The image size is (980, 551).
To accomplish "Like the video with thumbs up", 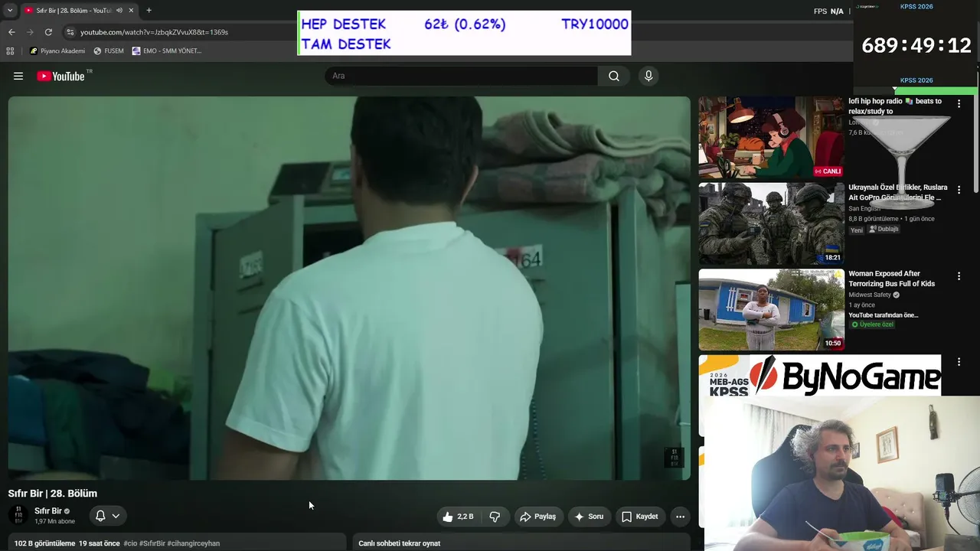I will pyautogui.click(x=458, y=517).
